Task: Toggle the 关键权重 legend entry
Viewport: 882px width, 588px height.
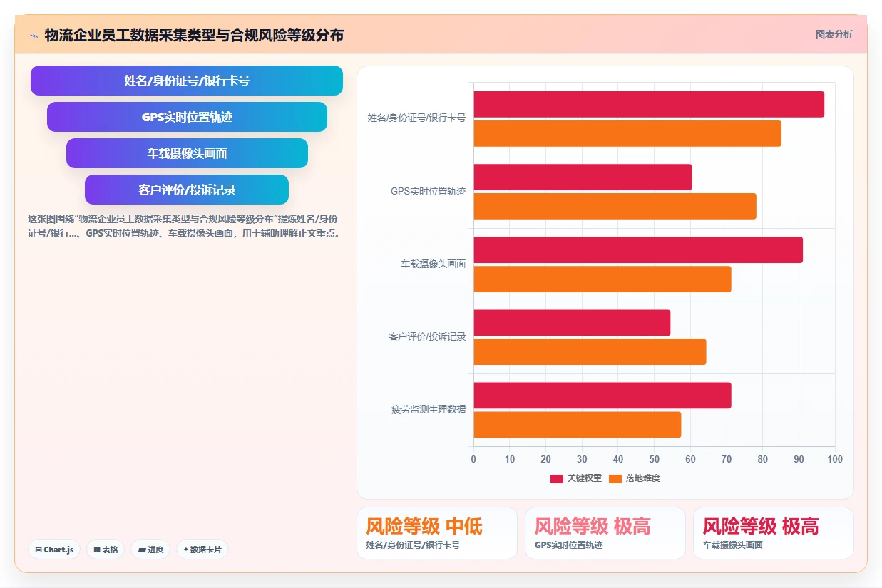Action: pos(576,478)
